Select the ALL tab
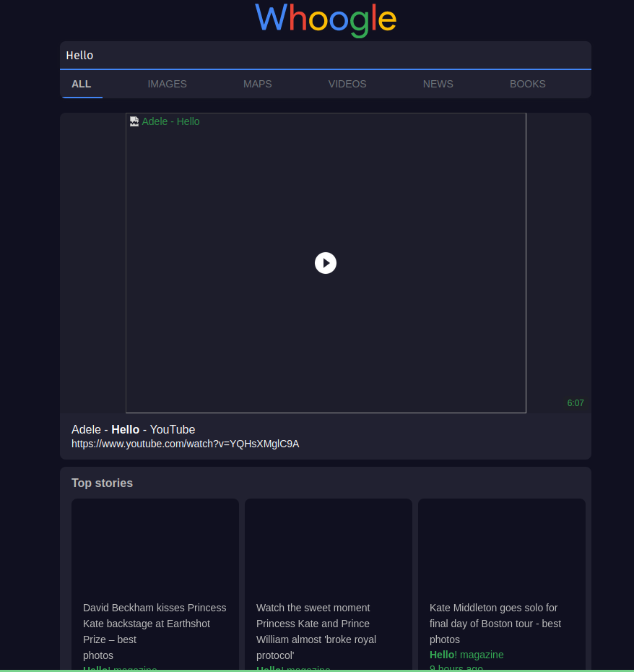Screen dimensions: 634x672 (x=82, y=84)
